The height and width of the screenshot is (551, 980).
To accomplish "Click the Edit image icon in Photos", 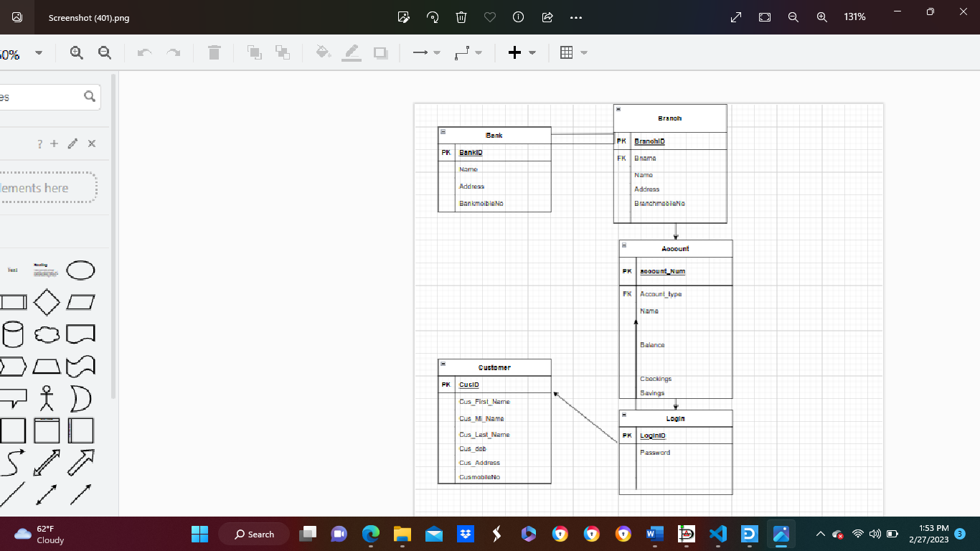I will [x=403, y=17].
